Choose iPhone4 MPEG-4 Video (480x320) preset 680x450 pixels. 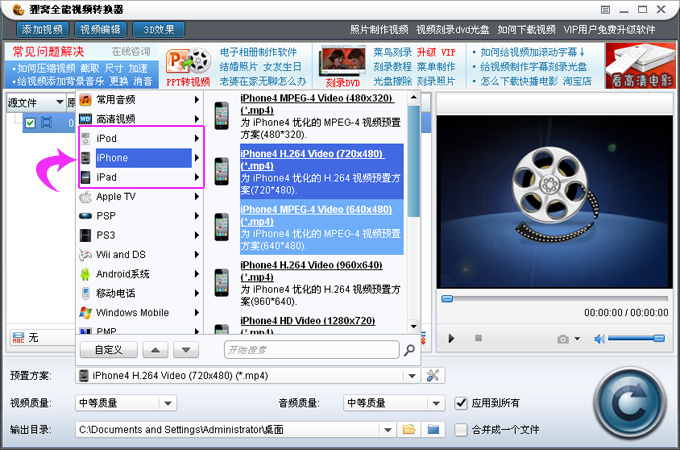coord(321,116)
